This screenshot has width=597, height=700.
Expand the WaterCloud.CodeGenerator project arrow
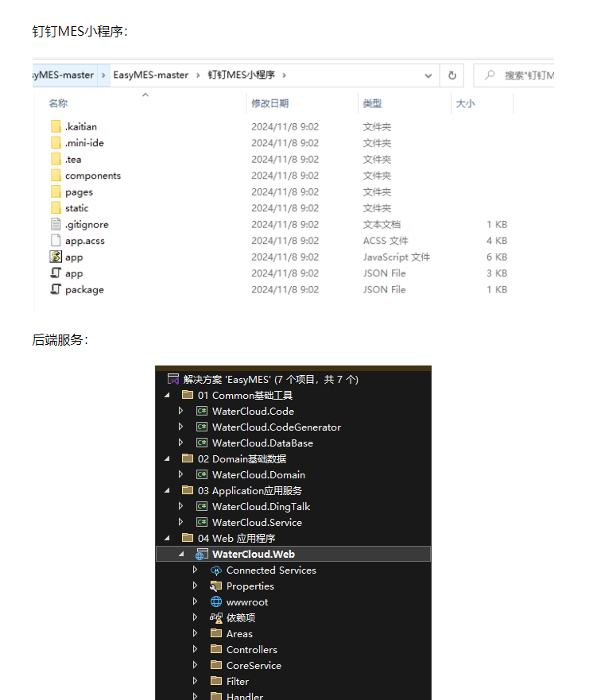[180, 427]
